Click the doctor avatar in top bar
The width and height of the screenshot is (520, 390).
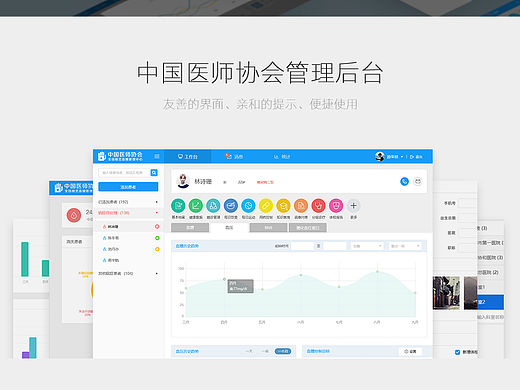click(x=380, y=156)
